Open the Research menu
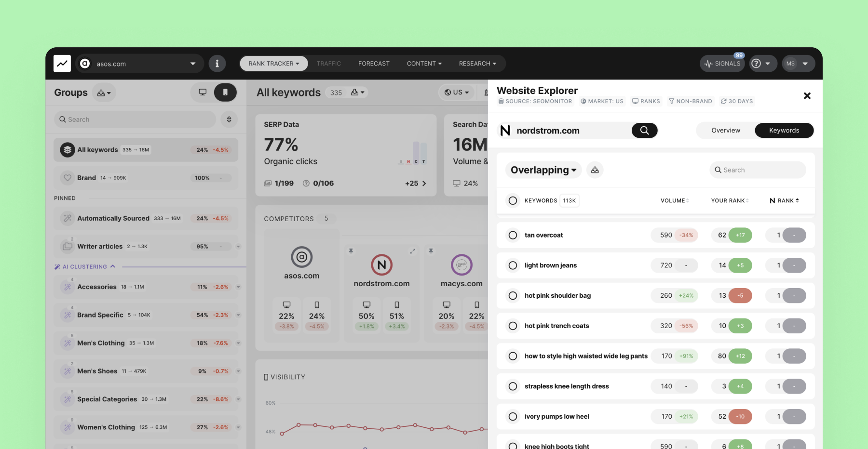The width and height of the screenshot is (868, 449). tap(477, 63)
